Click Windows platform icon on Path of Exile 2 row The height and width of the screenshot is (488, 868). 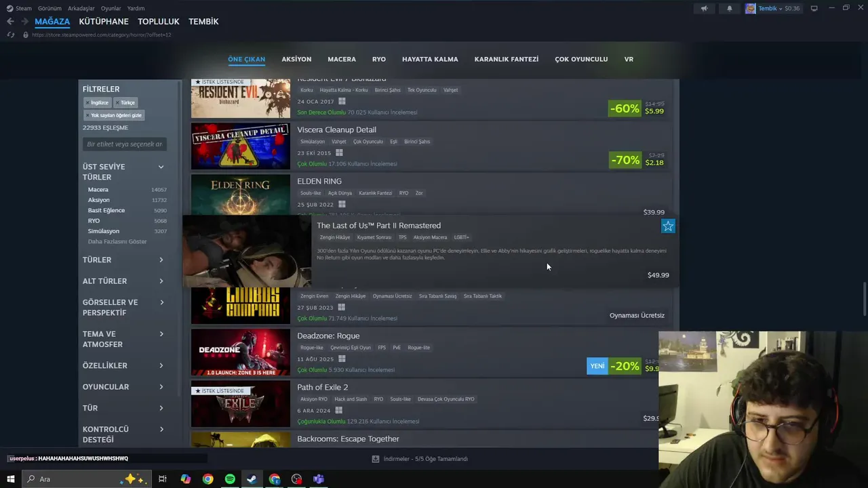click(338, 410)
